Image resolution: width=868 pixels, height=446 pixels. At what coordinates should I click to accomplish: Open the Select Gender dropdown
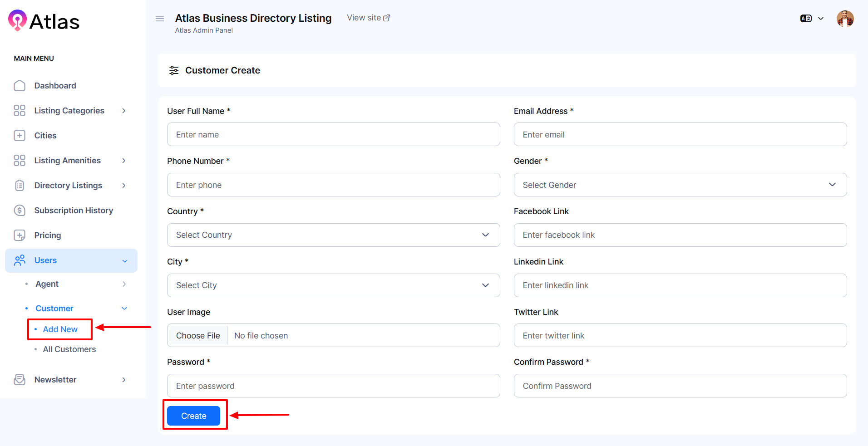(x=680, y=185)
